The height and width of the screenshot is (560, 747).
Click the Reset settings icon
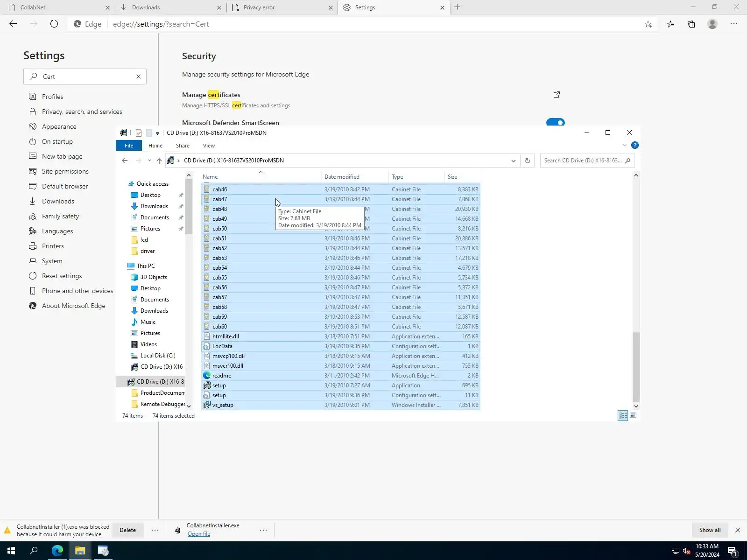point(33,276)
